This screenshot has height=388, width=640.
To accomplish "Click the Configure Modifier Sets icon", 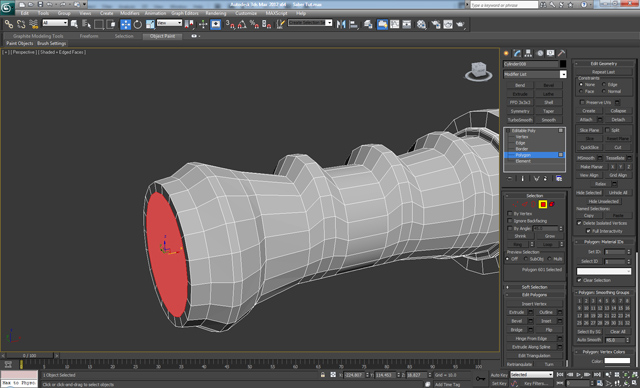I will coord(559,179).
